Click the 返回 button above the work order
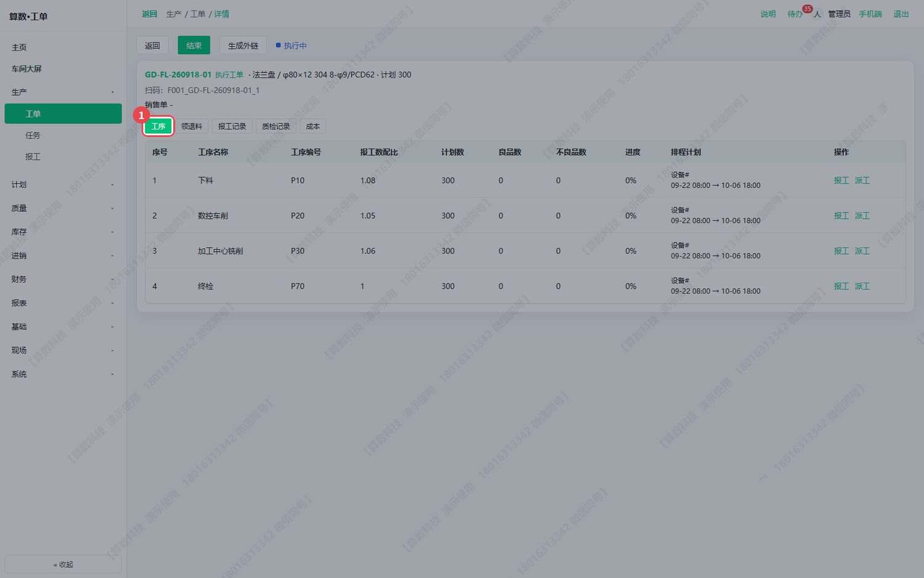The image size is (924, 578). click(152, 46)
